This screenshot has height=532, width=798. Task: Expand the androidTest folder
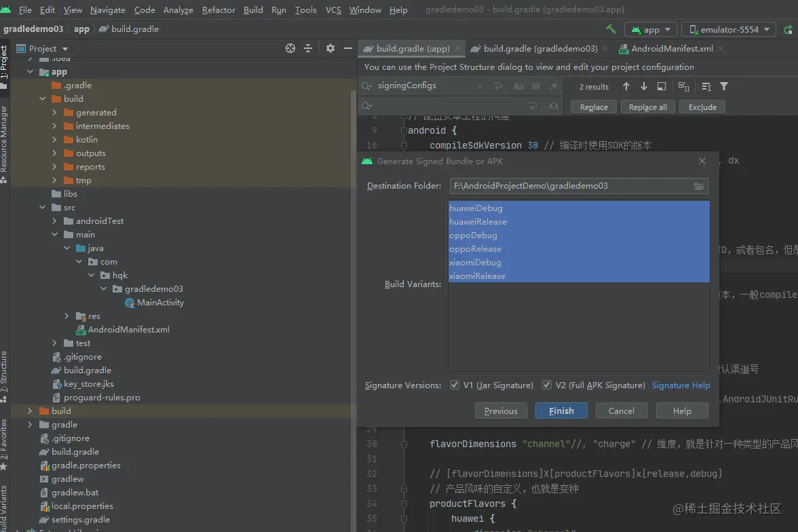pyautogui.click(x=54, y=221)
